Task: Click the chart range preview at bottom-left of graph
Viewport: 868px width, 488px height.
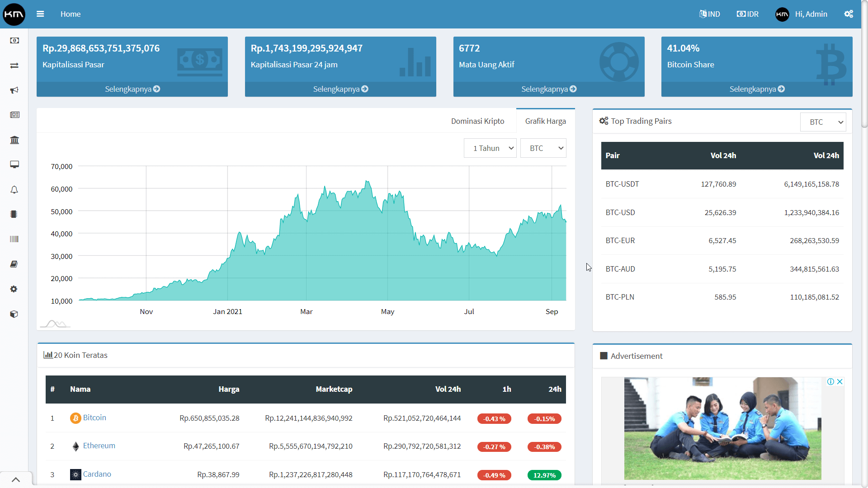Action: coord(54,323)
